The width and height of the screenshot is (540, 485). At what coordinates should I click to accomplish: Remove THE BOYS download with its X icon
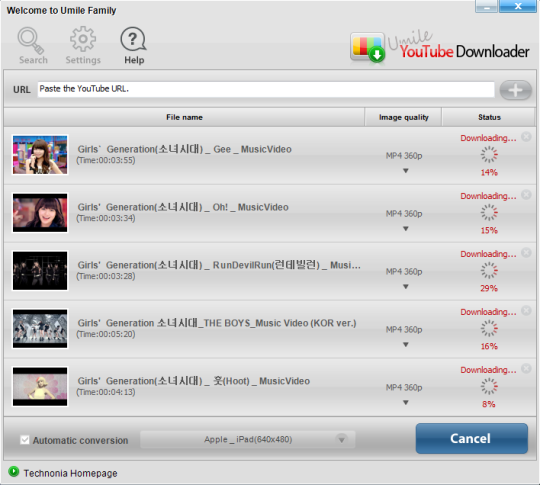coord(526,310)
